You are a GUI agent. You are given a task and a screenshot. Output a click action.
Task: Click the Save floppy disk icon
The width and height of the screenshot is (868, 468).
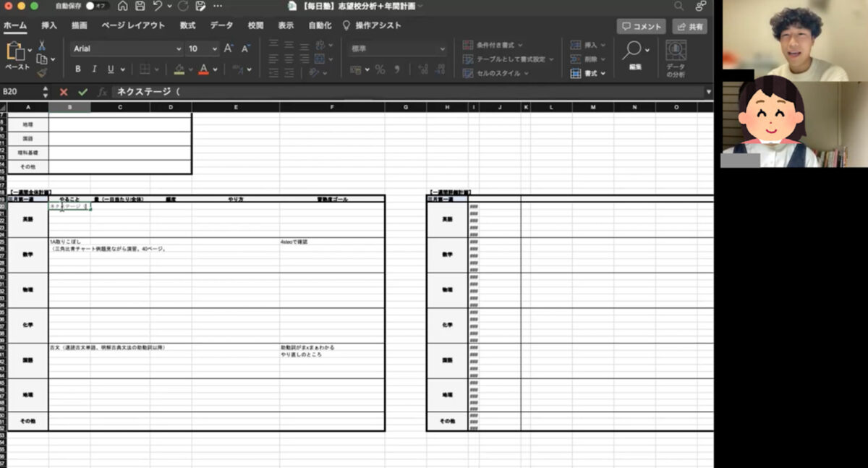(x=140, y=6)
